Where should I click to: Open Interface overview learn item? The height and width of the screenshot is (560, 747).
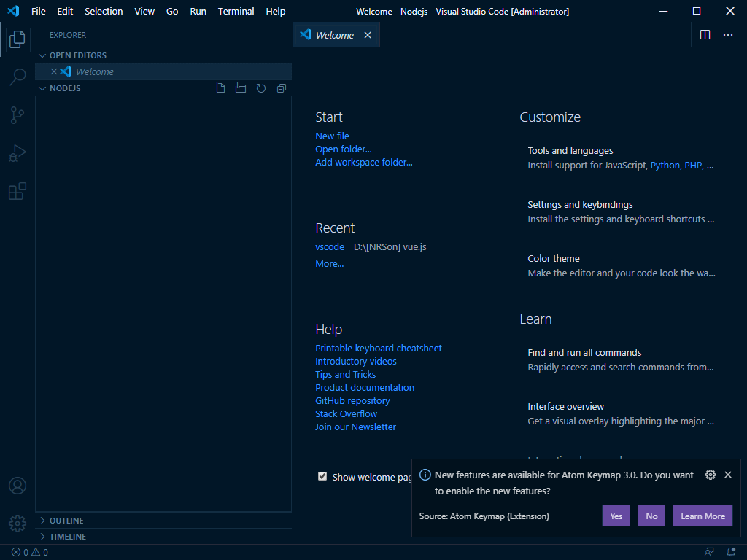point(622,413)
